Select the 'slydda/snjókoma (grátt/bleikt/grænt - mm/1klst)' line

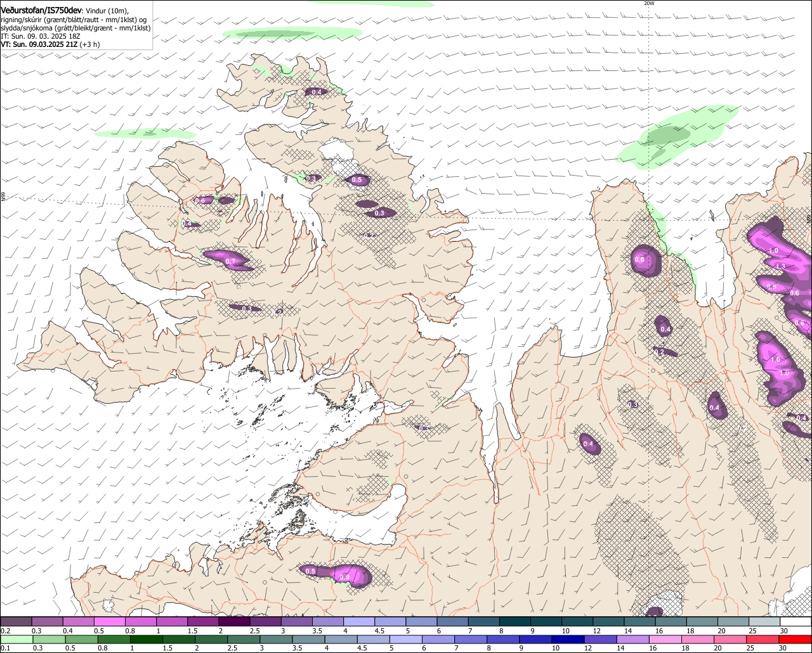(x=75, y=28)
